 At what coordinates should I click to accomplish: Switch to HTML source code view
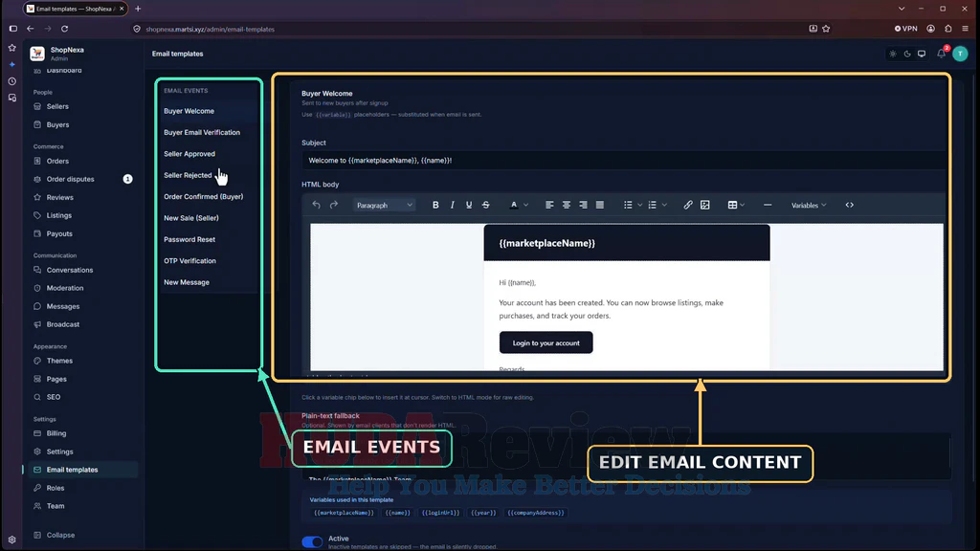pyautogui.click(x=850, y=205)
